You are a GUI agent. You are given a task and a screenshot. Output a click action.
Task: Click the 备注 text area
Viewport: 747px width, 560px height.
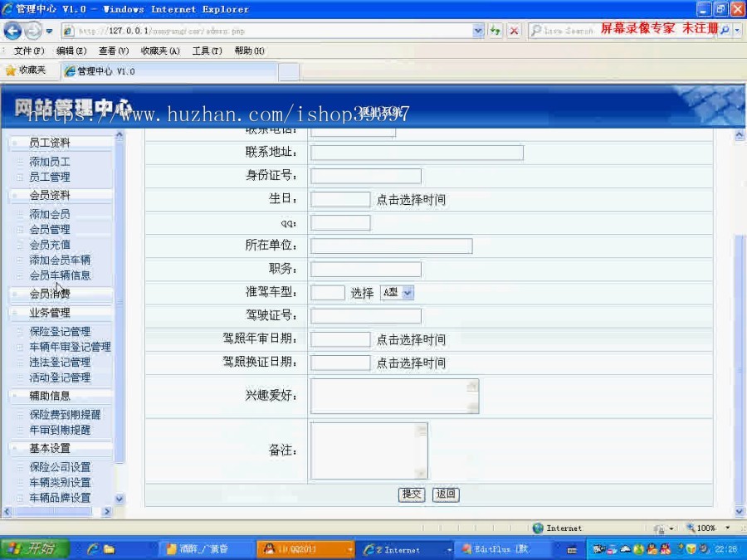point(369,451)
